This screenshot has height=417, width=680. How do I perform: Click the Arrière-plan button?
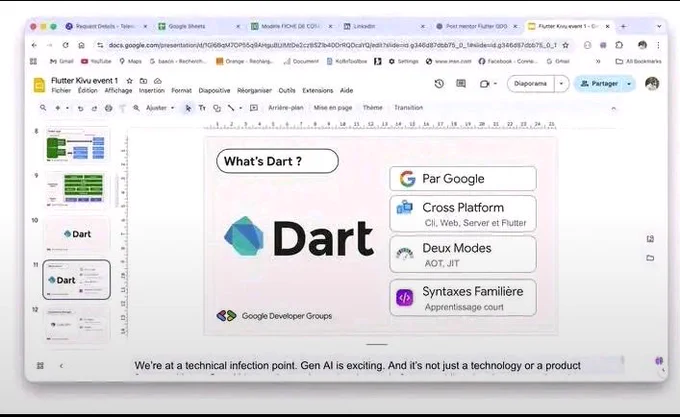286,108
